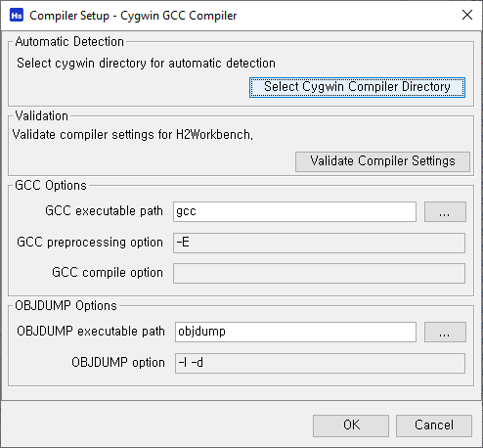Screen dimensions: 483x448
Task: Click the OBJDUMP option field
Action: coord(320,363)
